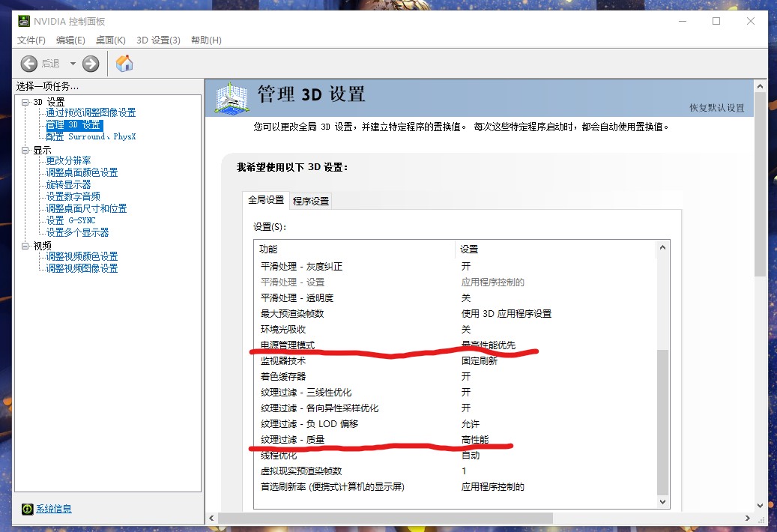Open the home page via house icon
Screen dimensions: 777x532
pos(124,63)
